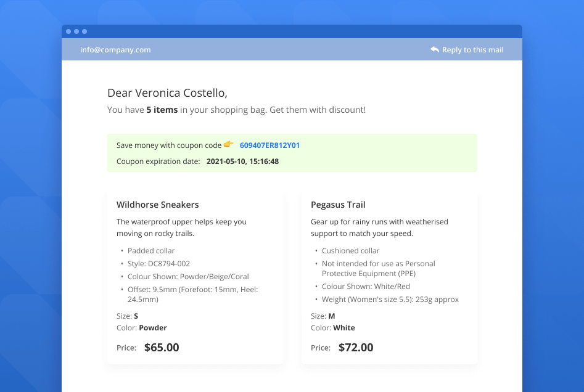Click the info@company.com sender address
This screenshot has width=584, height=392.
point(115,50)
